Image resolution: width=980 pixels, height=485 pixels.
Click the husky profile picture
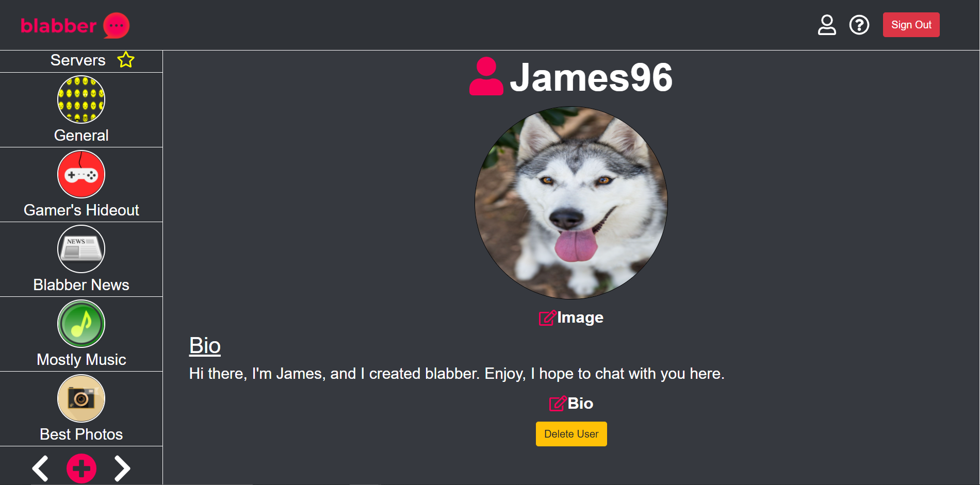pos(571,203)
